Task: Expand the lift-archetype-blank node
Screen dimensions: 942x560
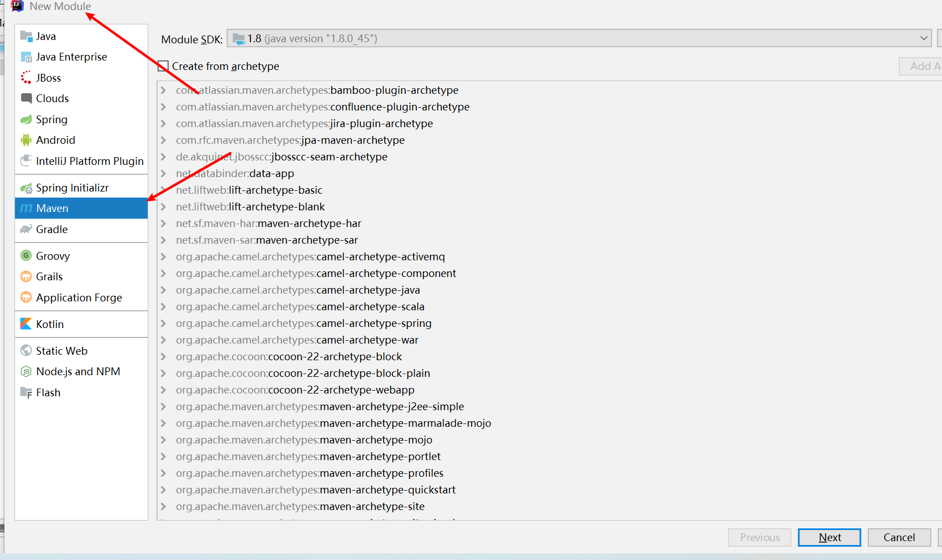Action: [164, 206]
